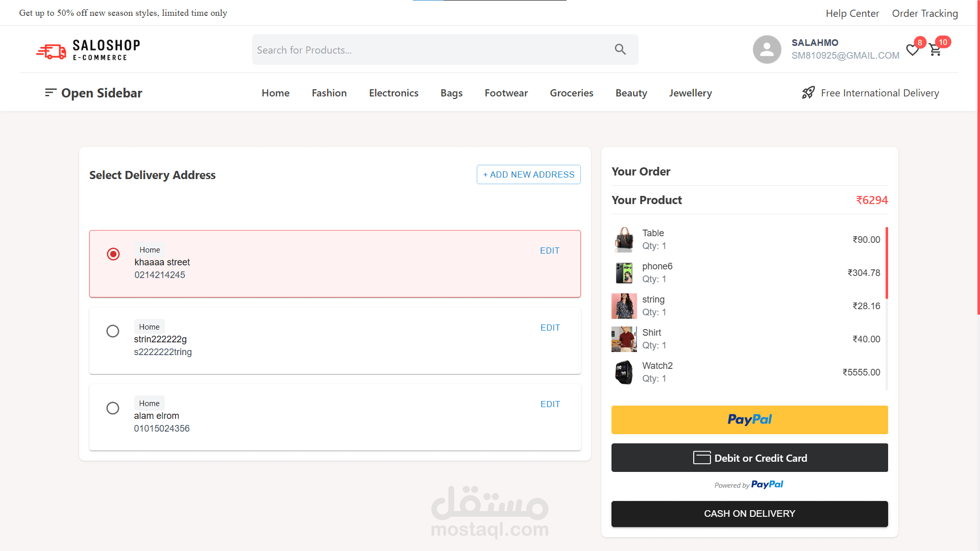Click the Open Sidebar menu icon
This screenshot has height=551, width=980.
pyautogui.click(x=50, y=92)
